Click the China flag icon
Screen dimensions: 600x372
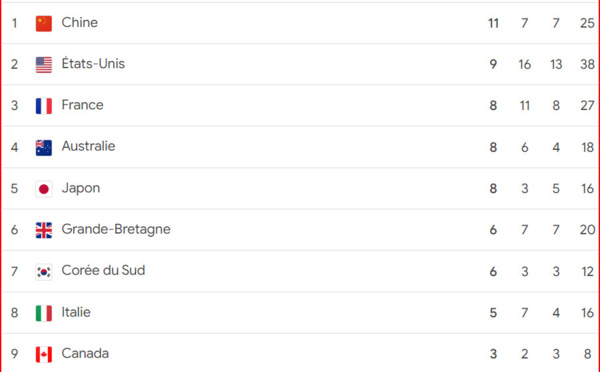pos(44,23)
